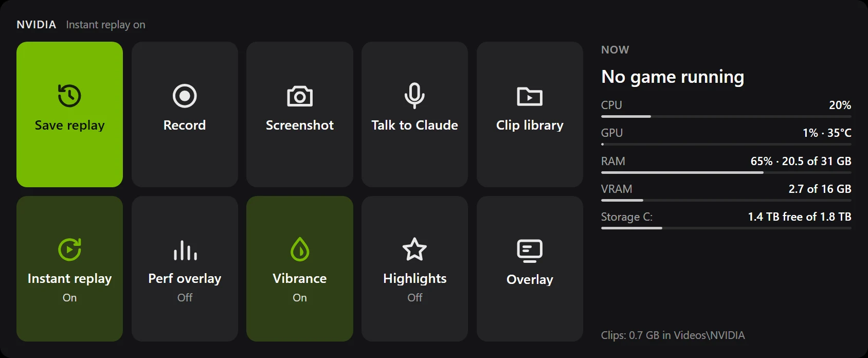
Task: Click the Perf overlay bar chart icon
Action: pos(185,250)
